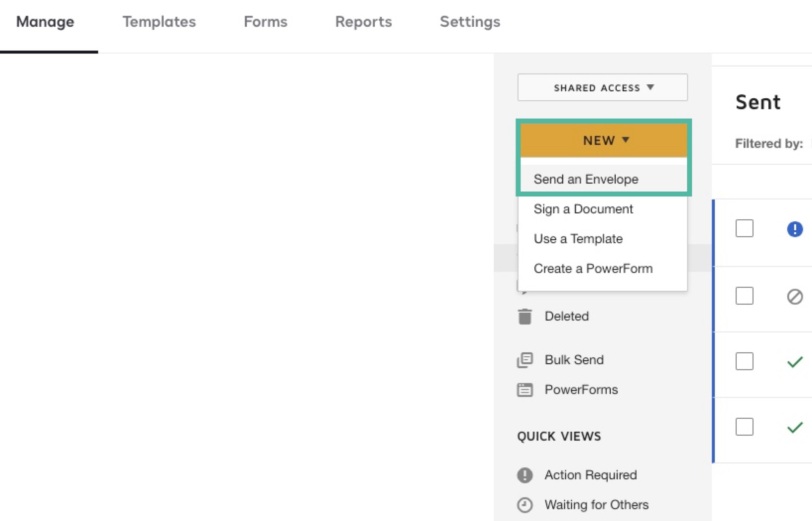Open the Reports tab
This screenshot has width=812, height=521.
point(363,22)
